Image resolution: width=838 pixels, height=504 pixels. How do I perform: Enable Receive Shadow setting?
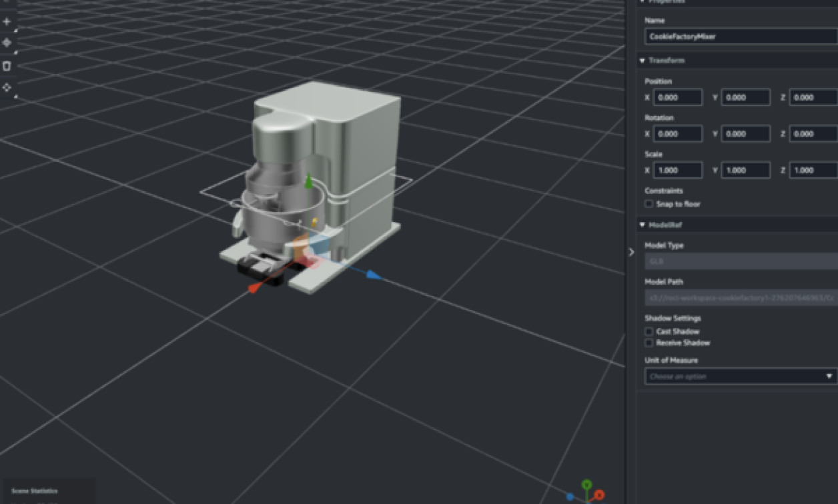(x=649, y=343)
